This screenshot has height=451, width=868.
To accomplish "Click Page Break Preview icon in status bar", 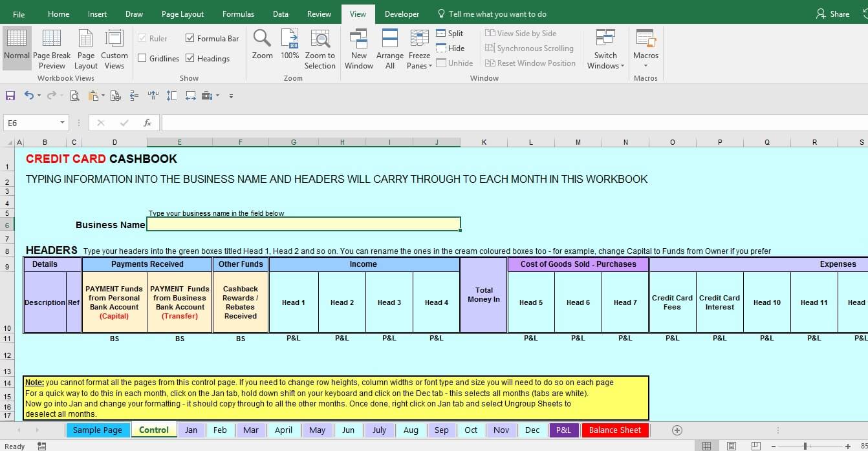I will (x=755, y=446).
